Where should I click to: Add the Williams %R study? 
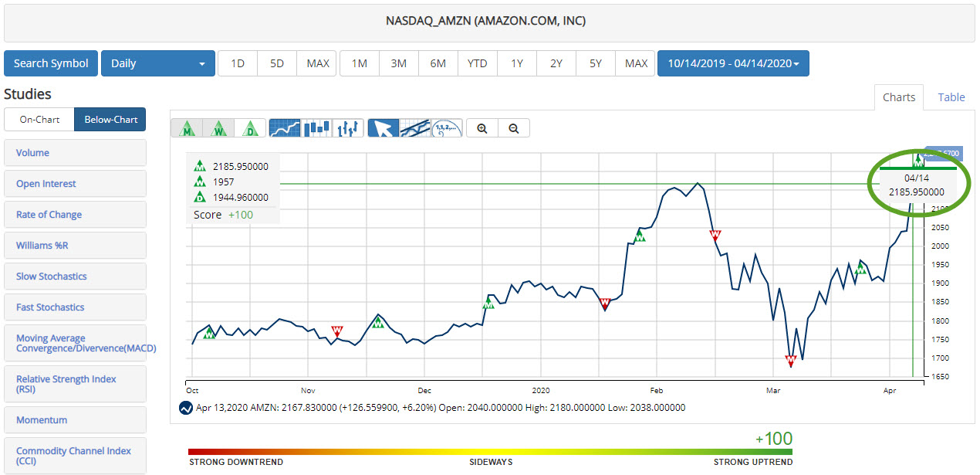75,246
